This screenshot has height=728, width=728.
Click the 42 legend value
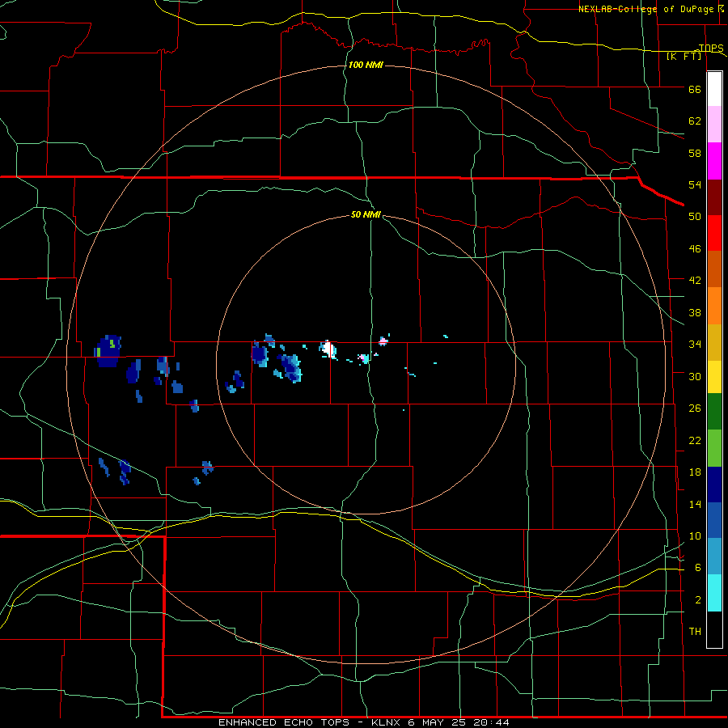coord(695,281)
